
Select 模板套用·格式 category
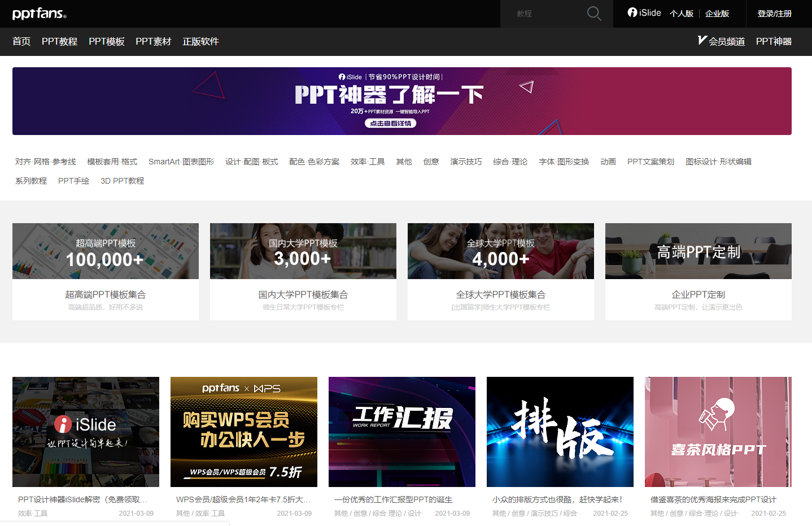[x=112, y=162]
